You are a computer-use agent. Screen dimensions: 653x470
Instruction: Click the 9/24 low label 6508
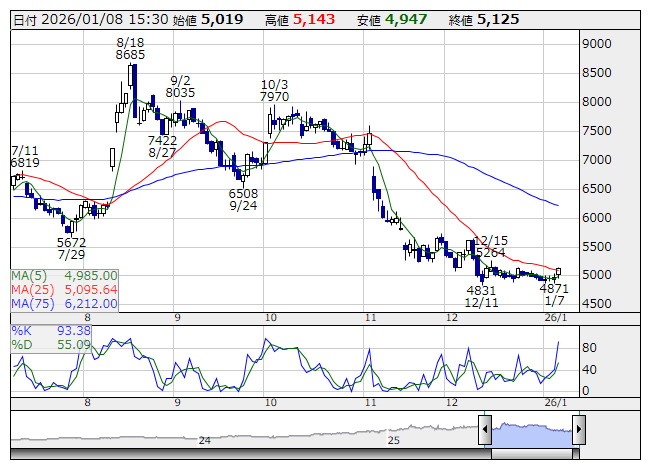click(x=243, y=193)
